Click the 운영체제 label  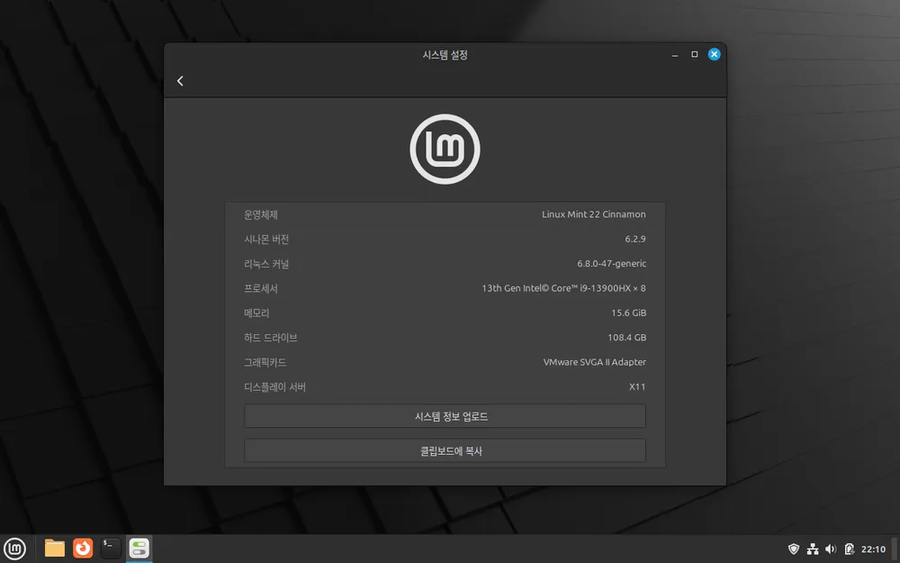[261, 215]
